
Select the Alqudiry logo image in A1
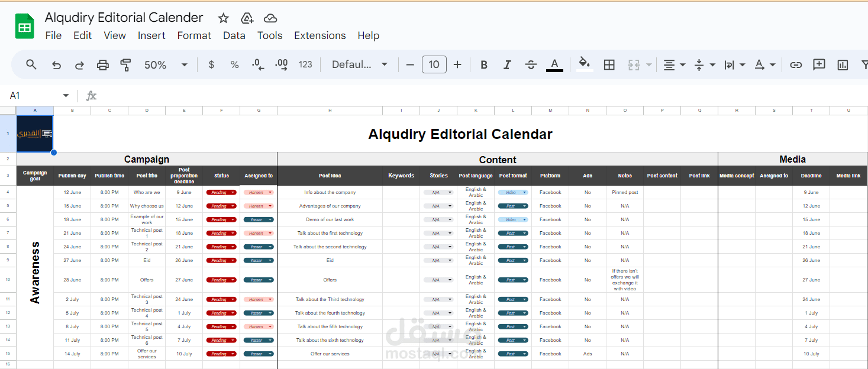35,134
